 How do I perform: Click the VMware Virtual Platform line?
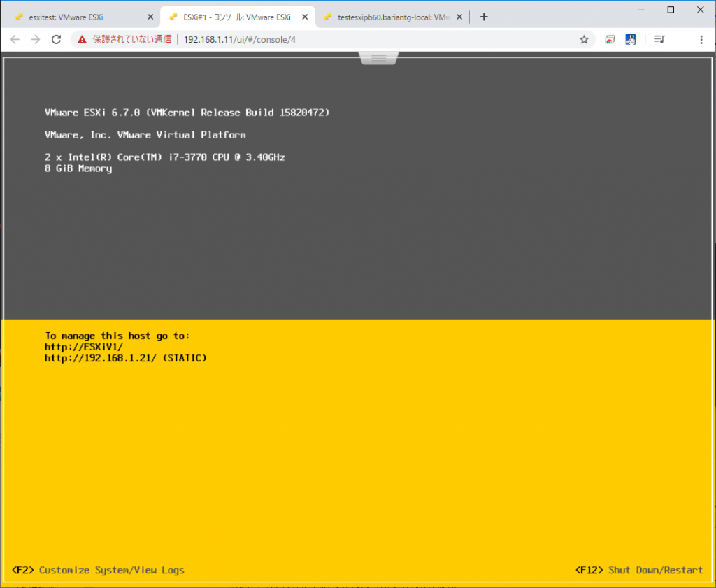tap(145, 135)
